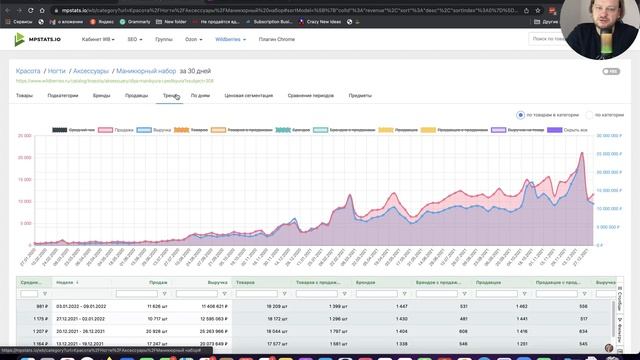The width and height of the screenshot is (640, 360).
Task: Open the Фильтры side panel of the table
Action: [x=620, y=330]
